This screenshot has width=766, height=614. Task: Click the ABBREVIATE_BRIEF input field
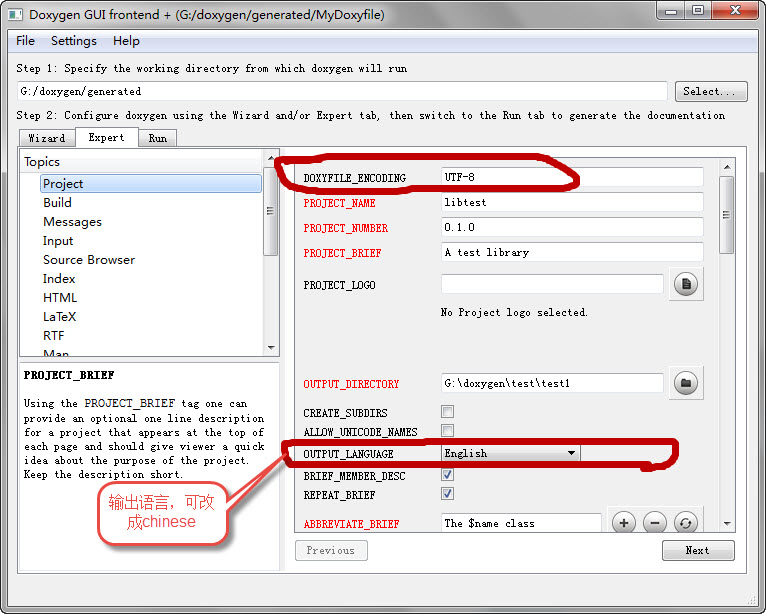[521, 523]
